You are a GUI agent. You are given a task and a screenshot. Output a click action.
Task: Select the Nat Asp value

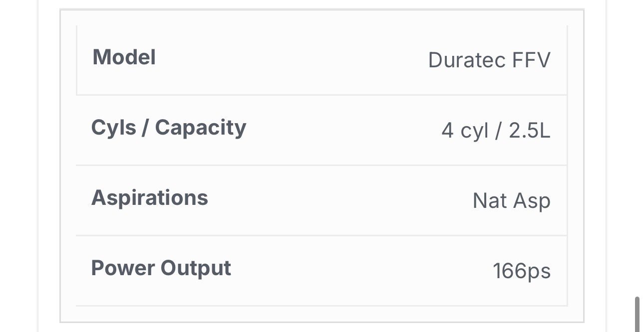click(511, 201)
